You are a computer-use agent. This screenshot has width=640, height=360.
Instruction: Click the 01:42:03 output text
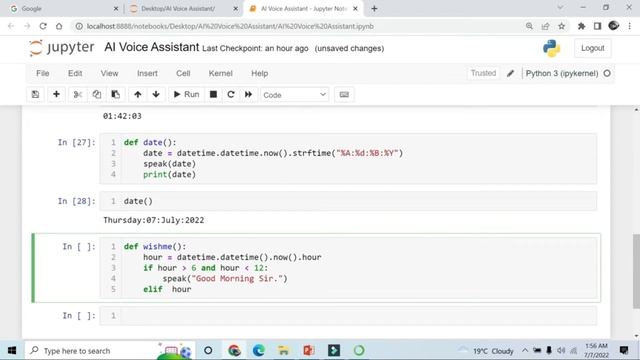coord(122,116)
